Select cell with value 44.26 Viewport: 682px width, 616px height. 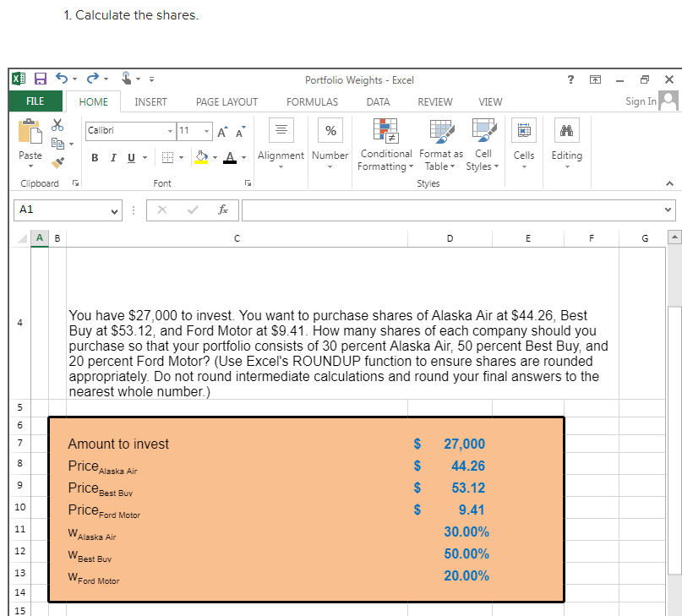click(x=450, y=466)
